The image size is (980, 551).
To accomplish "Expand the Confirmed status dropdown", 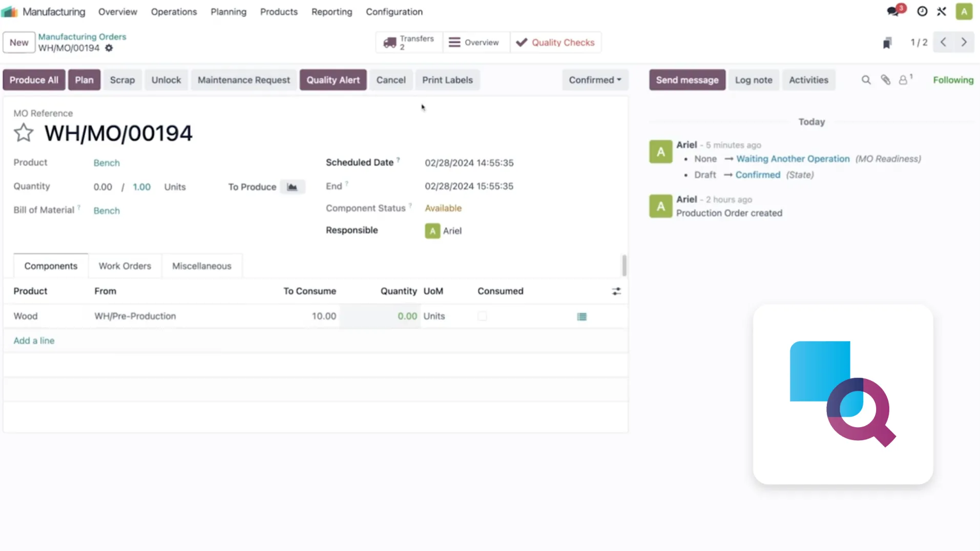I will (x=595, y=80).
